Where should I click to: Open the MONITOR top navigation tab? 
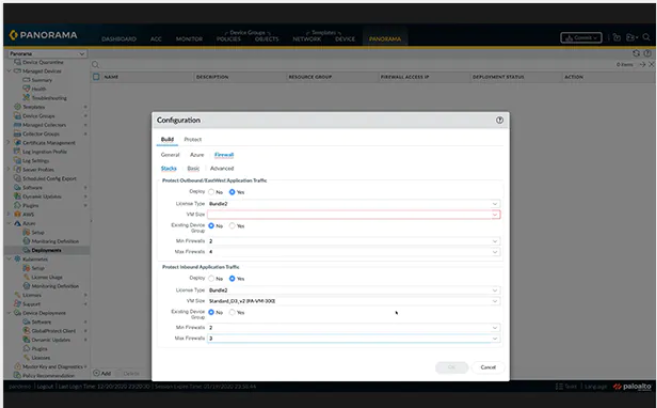187,39
